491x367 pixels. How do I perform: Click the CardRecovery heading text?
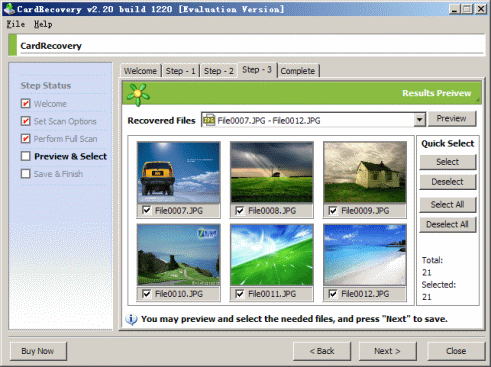point(51,46)
